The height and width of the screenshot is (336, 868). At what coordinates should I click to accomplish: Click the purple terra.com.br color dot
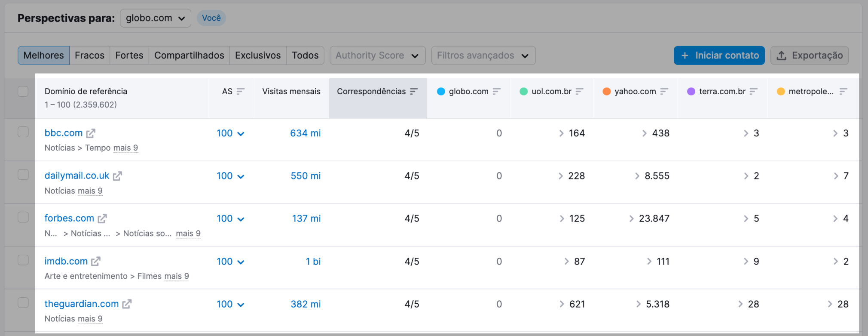(691, 91)
